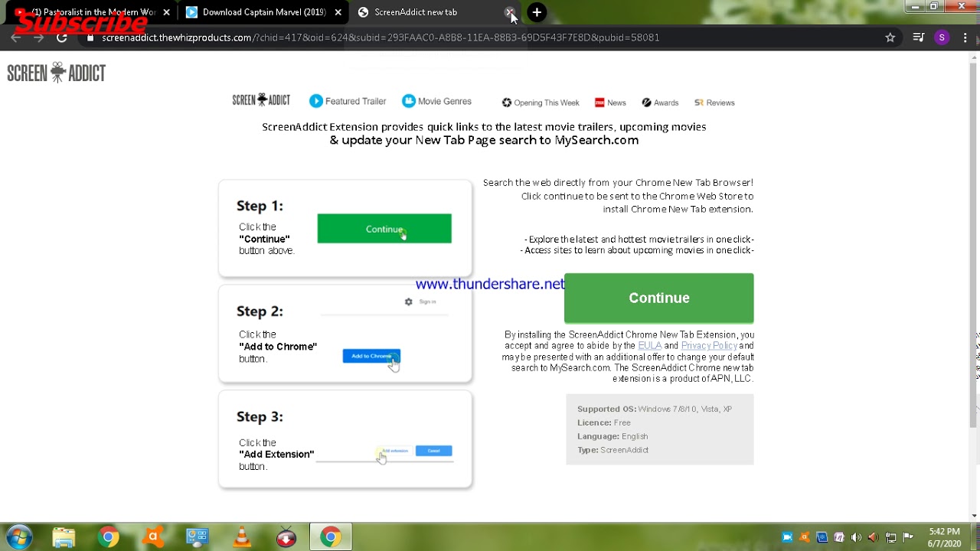
Task: Click the blue camera tray icon
Action: click(x=786, y=537)
